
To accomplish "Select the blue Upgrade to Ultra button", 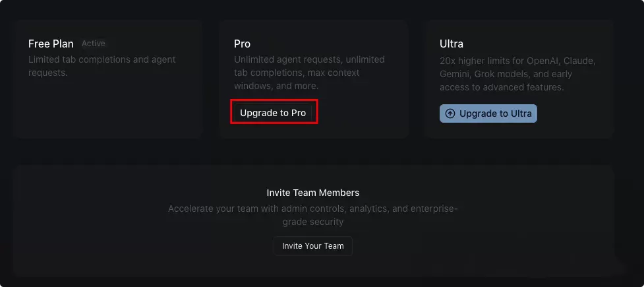I will tap(488, 113).
